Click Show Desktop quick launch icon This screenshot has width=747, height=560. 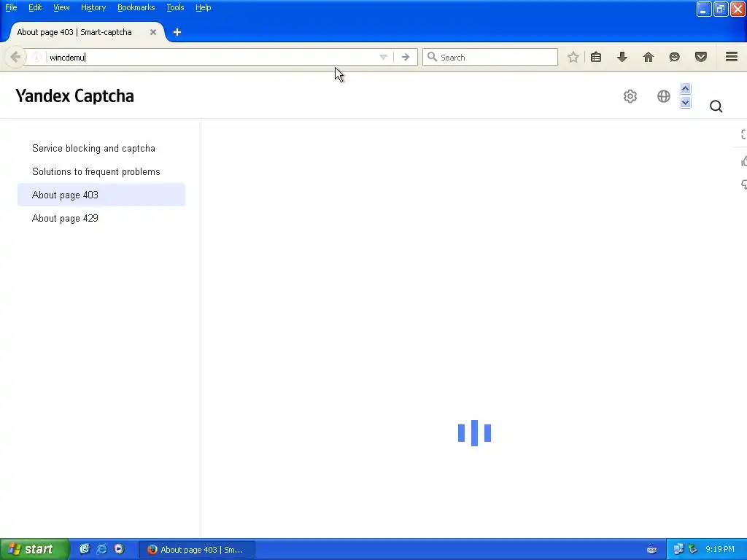(85, 549)
